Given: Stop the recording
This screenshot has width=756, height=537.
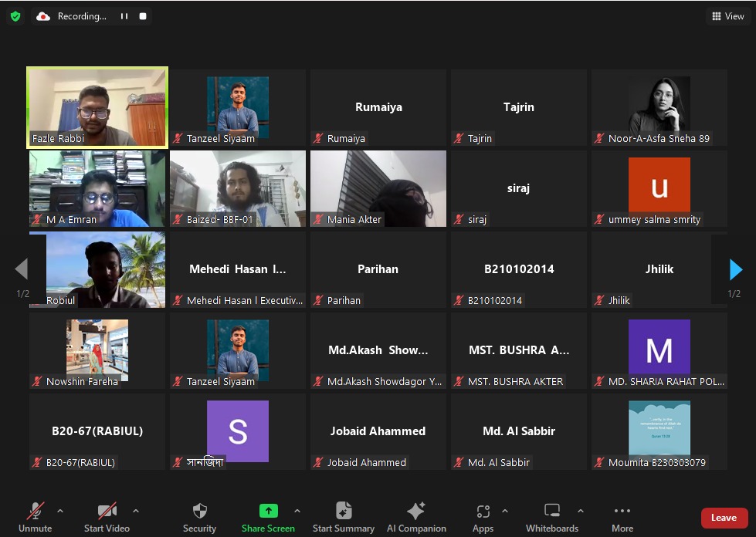Looking at the screenshot, I should coord(142,16).
